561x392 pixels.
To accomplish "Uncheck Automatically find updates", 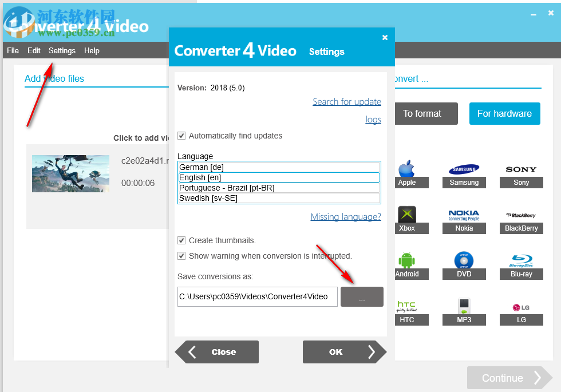I will [181, 136].
